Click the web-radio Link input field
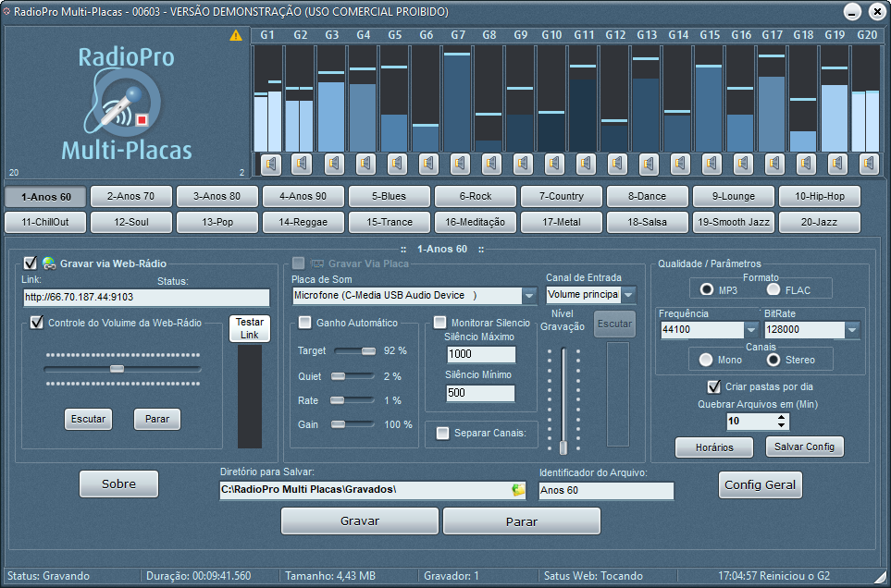This screenshot has height=588, width=891. click(146, 298)
